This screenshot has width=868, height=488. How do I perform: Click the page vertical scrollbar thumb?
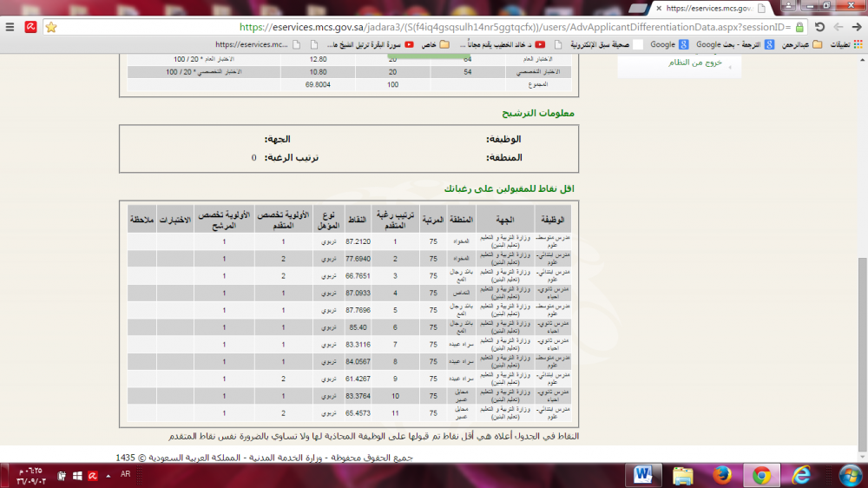click(863, 354)
